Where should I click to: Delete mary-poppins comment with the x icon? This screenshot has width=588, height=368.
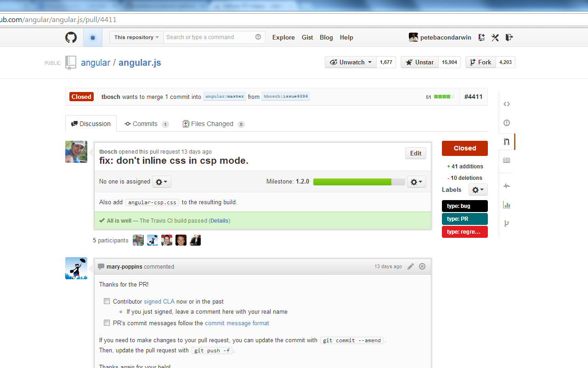pos(422,266)
